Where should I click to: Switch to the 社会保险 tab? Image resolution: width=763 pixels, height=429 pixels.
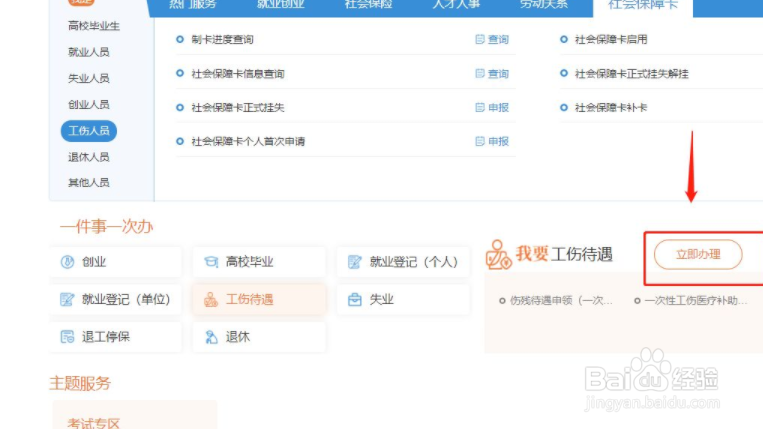pyautogui.click(x=368, y=5)
